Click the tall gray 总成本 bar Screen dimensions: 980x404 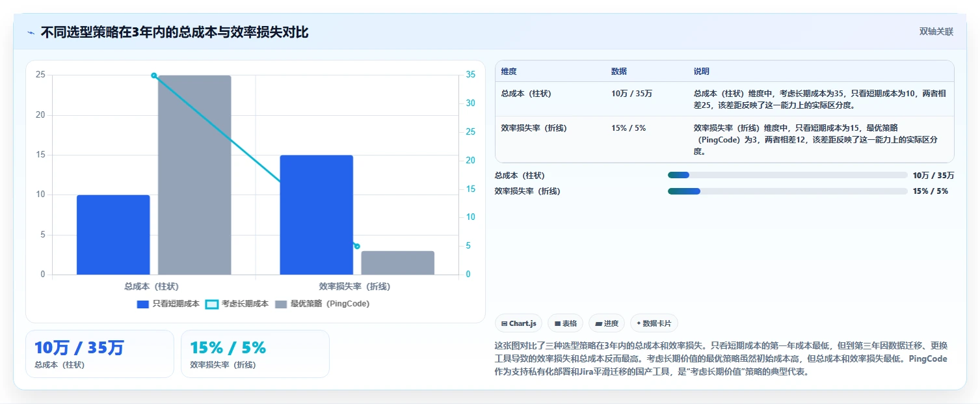tap(194, 175)
